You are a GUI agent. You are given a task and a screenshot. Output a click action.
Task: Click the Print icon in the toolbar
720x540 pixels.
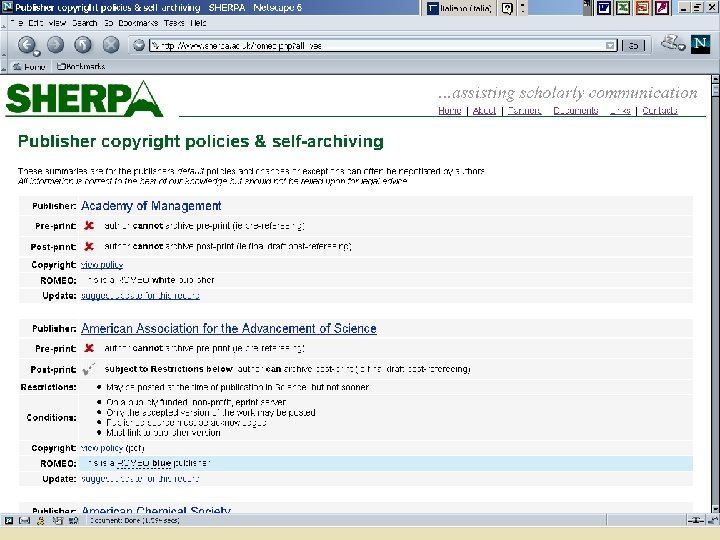pos(670,43)
